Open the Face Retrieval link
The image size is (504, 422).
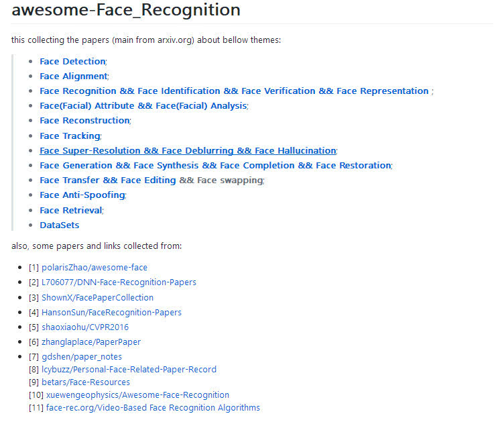[71, 211]
